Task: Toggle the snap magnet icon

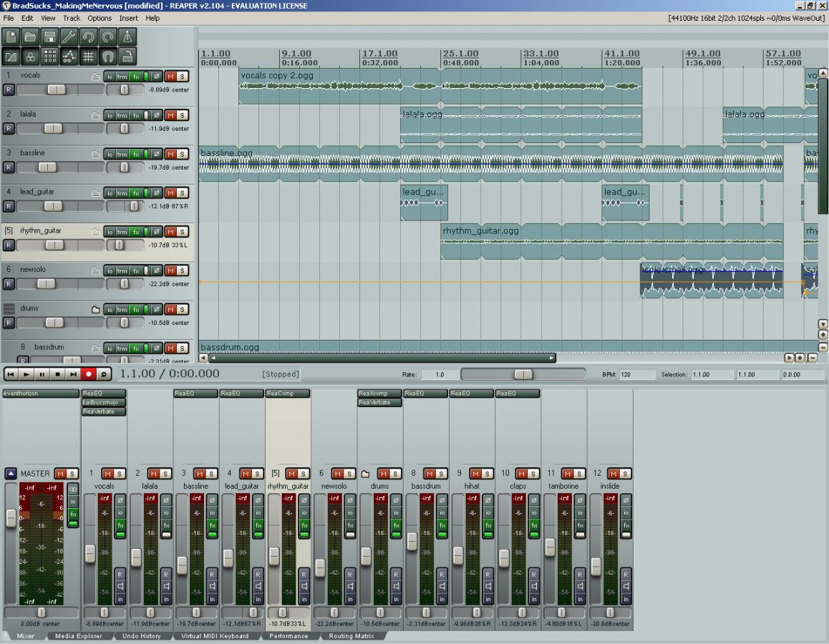Action: pyautogui.click(x=108, y=57)
